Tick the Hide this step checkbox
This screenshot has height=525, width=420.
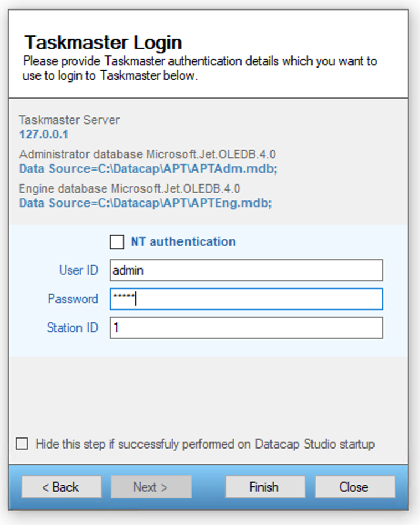22,444
